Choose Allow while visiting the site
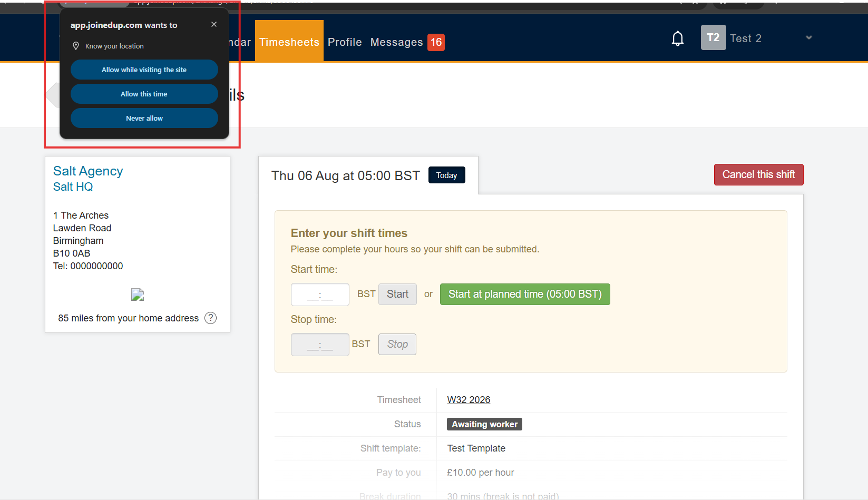Screen dimensions: 868x500 tap(144, 70)
